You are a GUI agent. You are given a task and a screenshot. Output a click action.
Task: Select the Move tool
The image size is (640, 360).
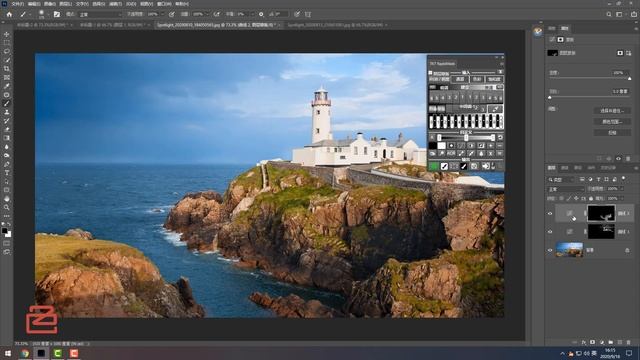coord(7,34)
